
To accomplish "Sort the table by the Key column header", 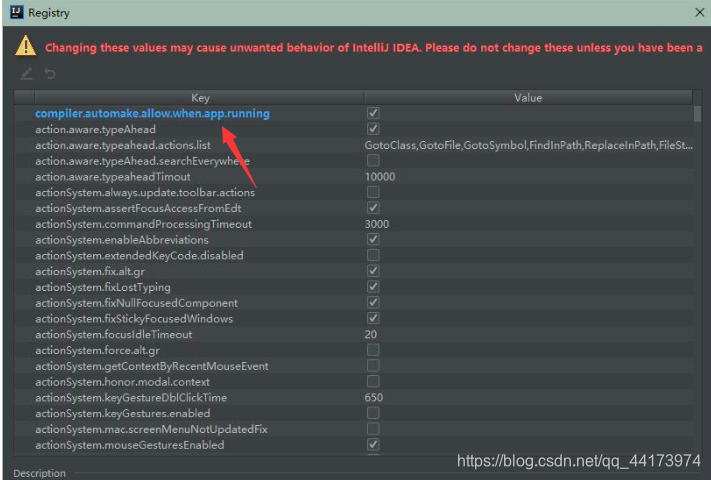I will (x=200, y=97).
